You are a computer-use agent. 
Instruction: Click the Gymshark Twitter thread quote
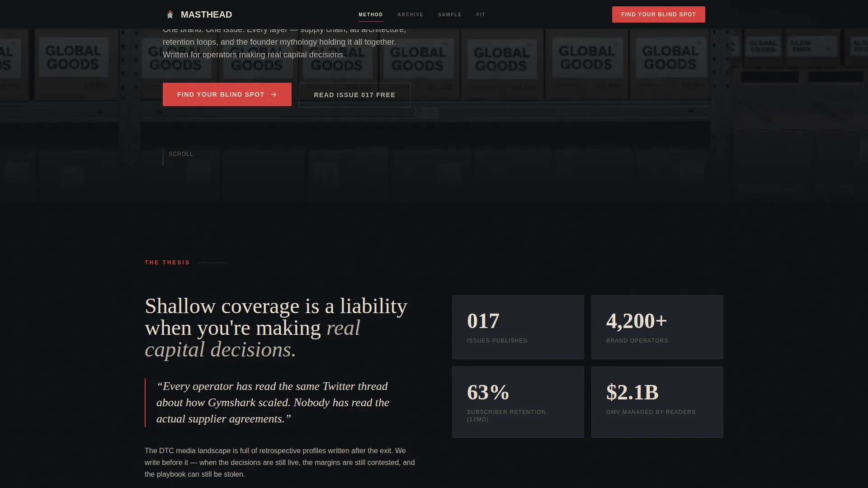click(273, 403)
